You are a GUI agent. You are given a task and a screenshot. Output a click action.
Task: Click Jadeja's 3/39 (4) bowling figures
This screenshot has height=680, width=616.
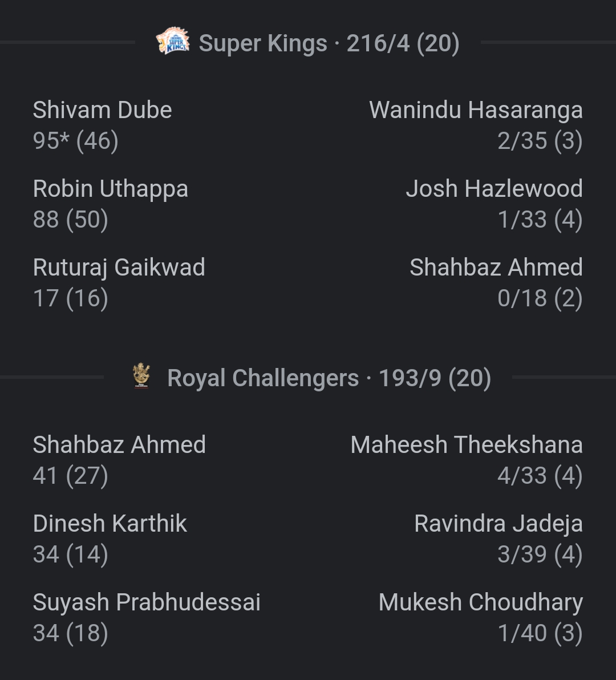click(540, 554)
